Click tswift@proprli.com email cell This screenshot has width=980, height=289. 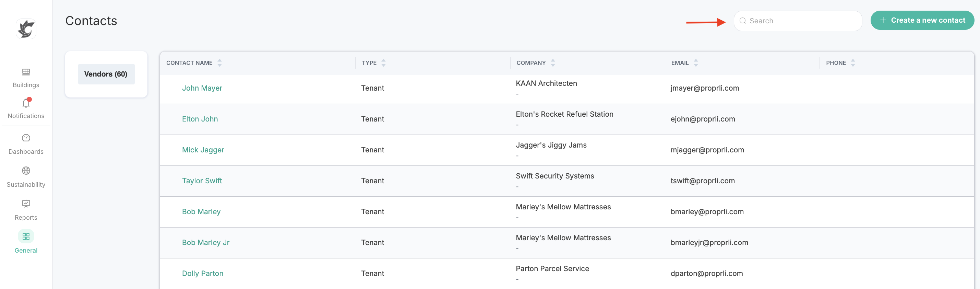pyautogui.click(x=703, y=181)
